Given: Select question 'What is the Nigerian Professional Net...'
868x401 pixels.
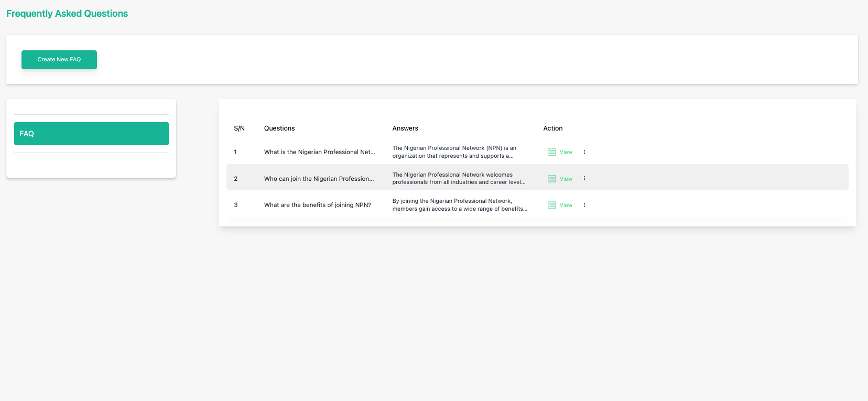Looking at the screenshot, I should coord(320,152).
